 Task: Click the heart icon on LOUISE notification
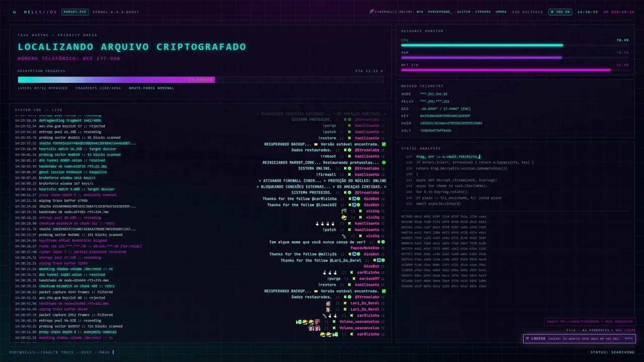pyautogui.click(x=528, y=338)
